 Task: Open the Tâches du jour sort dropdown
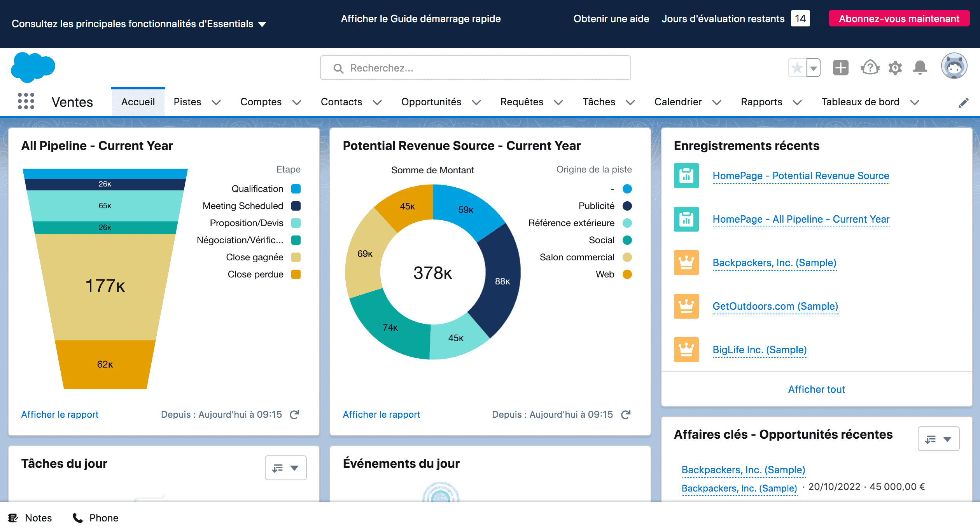tap(286, 468)
